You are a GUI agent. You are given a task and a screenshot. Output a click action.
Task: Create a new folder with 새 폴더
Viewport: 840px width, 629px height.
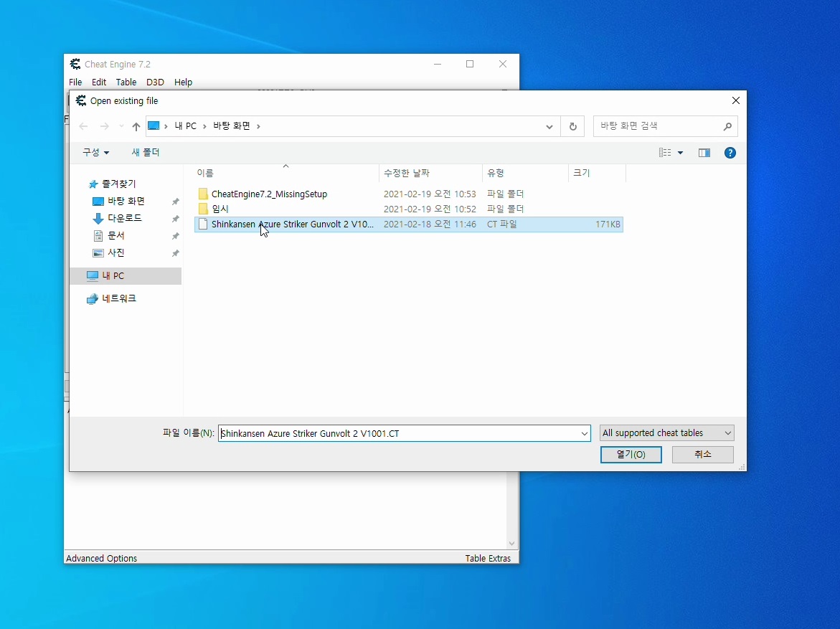pos(146,153)
